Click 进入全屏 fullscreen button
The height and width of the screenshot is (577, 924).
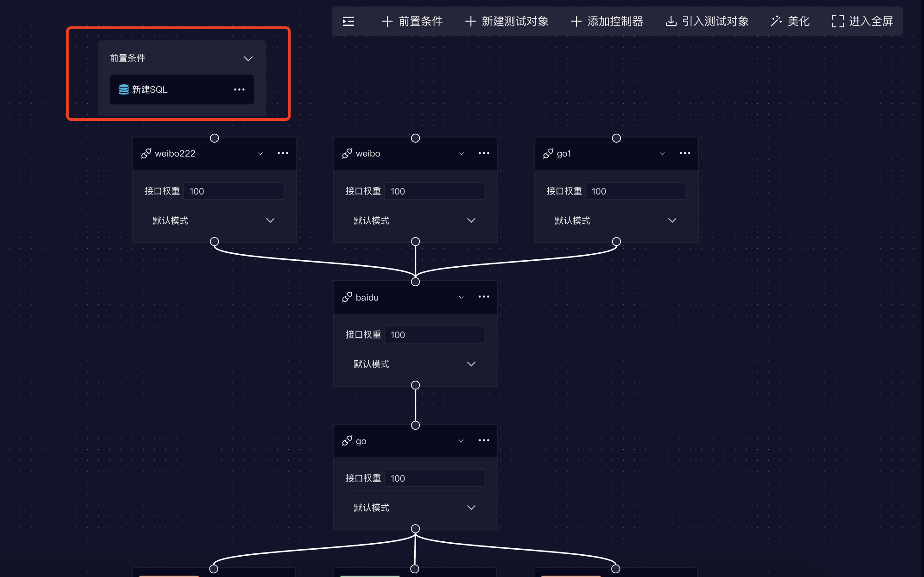click(862, 21)
